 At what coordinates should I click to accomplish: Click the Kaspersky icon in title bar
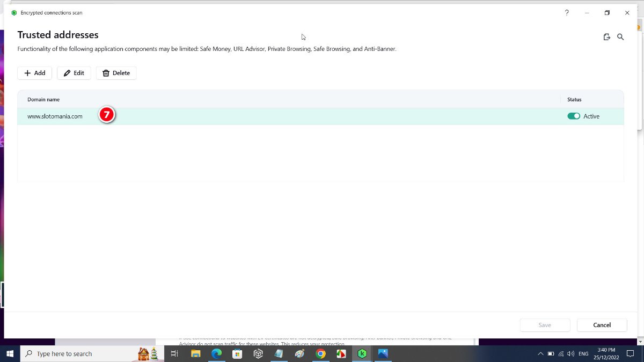pyautogui.click(x=14, y=13)
